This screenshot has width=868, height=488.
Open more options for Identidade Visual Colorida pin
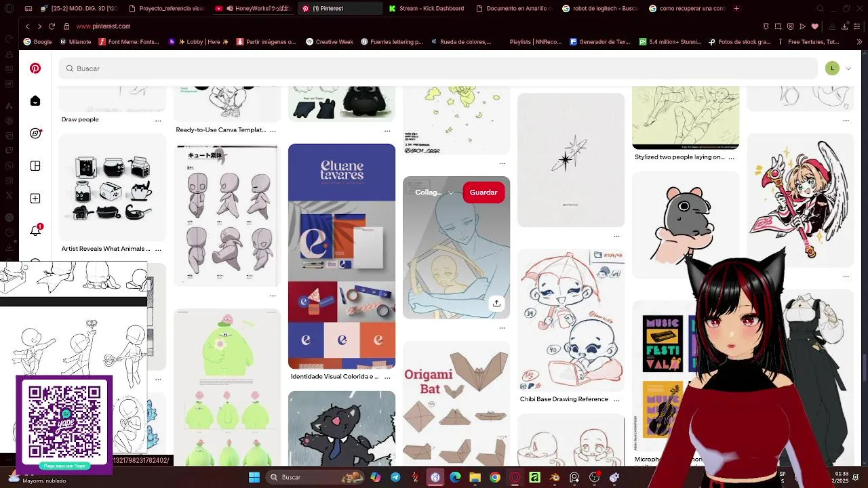tap(387, 377)
